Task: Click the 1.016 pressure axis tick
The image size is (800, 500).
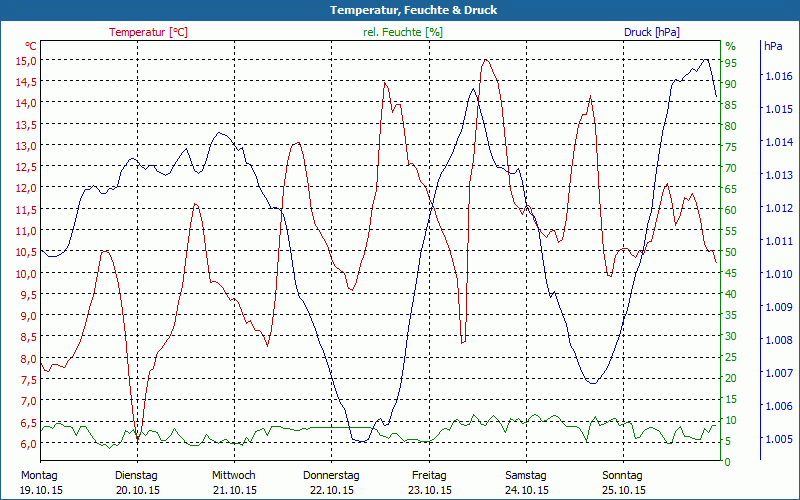Action: (x=778, y=76)
